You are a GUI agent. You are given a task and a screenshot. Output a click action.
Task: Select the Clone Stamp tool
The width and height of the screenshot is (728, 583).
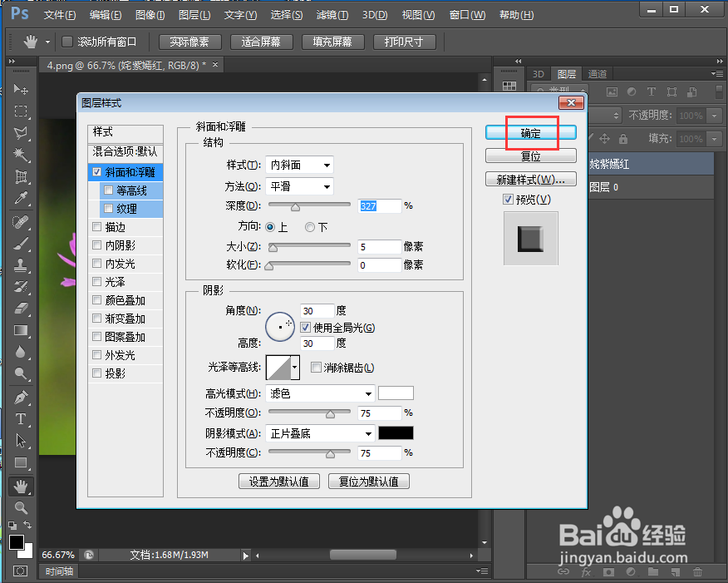(20, 264)
